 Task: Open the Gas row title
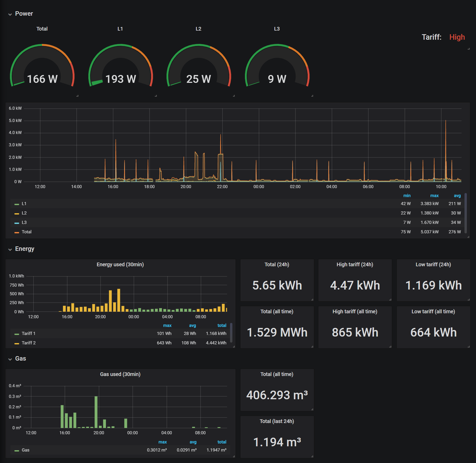point(20,358)
